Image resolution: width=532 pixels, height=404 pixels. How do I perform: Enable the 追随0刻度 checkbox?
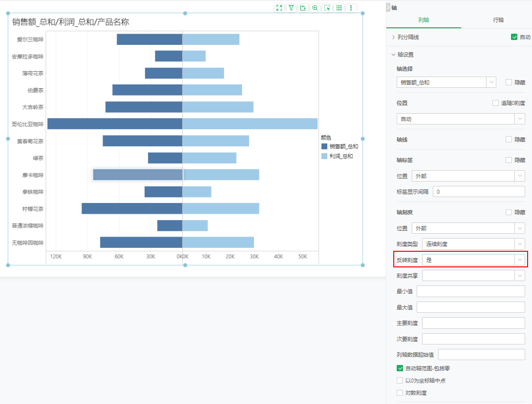pos(496,103)
